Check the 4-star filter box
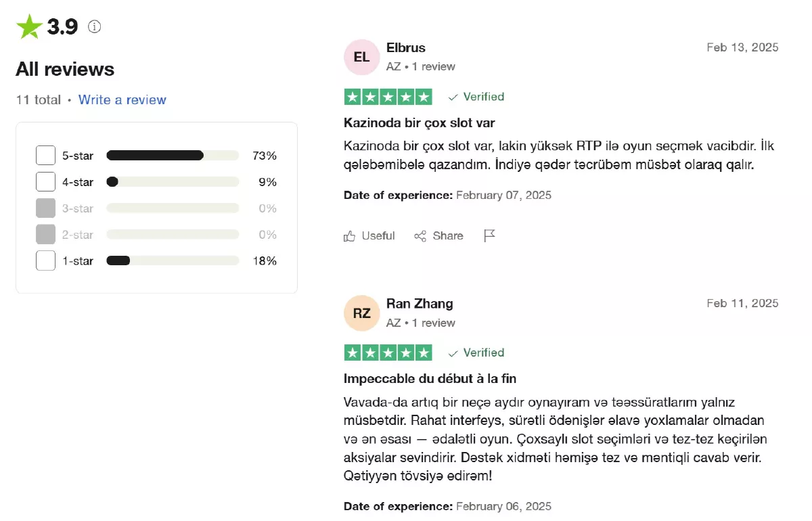 coord(45,182)
